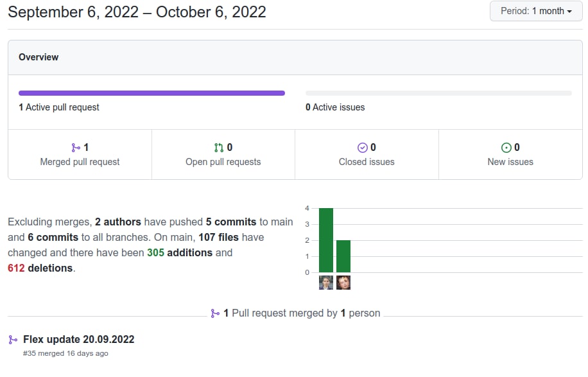Click the 6 commits to all branches link
Viewport: 588px width, 377px height.
(53, 237)
